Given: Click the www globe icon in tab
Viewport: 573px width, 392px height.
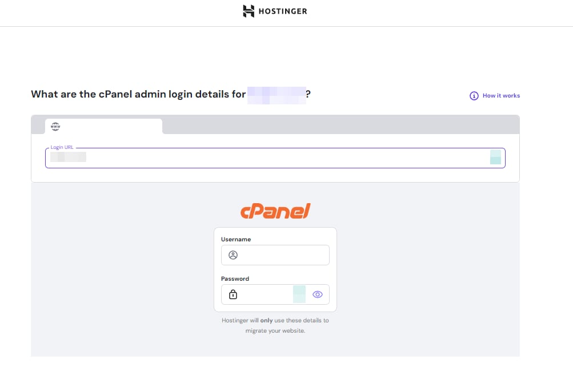Looking at the screenshot, I should [55, 126].
